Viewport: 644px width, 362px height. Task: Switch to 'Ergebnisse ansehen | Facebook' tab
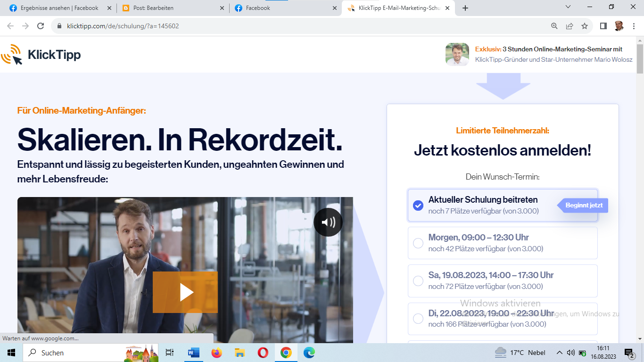click(60, 8)
